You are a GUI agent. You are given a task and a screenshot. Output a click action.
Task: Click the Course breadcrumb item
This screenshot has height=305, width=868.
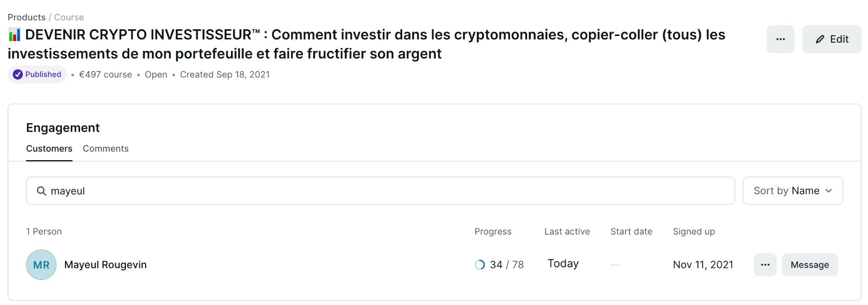point(69,17)
